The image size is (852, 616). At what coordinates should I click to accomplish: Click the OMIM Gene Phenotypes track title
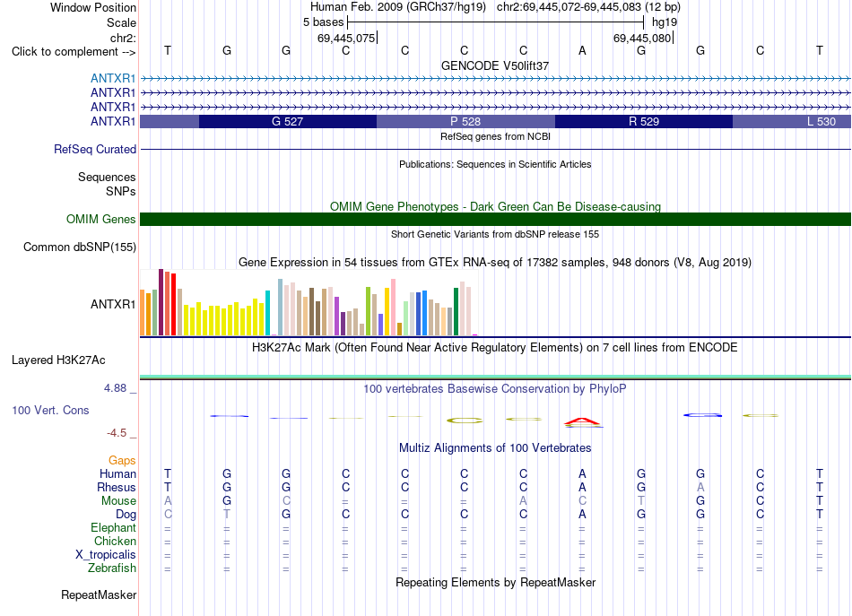click(495, 206)
